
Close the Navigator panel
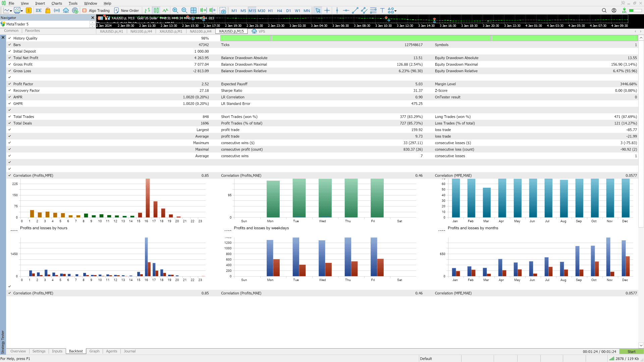(93, 18)
